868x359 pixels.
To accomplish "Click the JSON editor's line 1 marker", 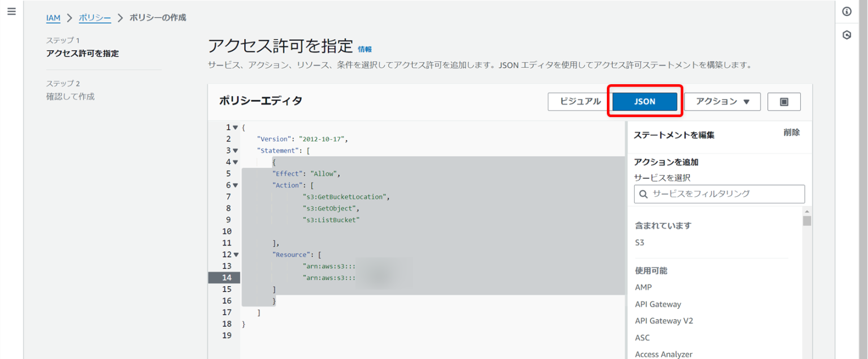I will 228,127.
